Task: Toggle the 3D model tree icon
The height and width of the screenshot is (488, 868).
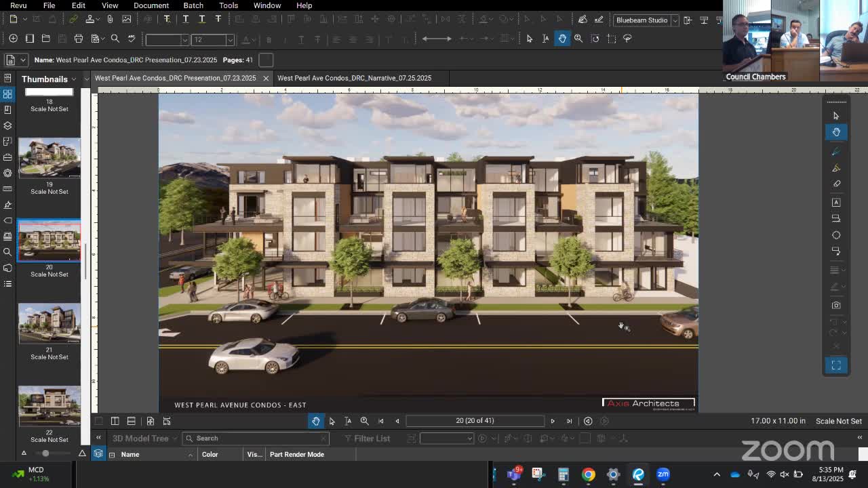Action: pyautogui.click(x=98, y=454)
